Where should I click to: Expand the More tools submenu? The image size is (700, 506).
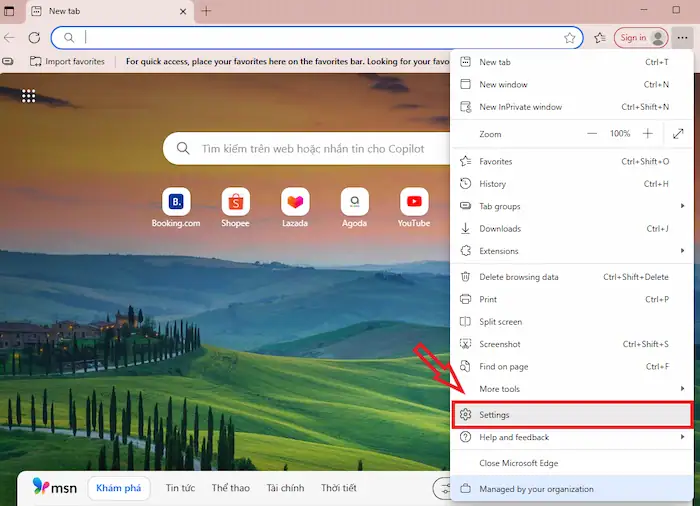pyautogui.click(x=572, y=389)
